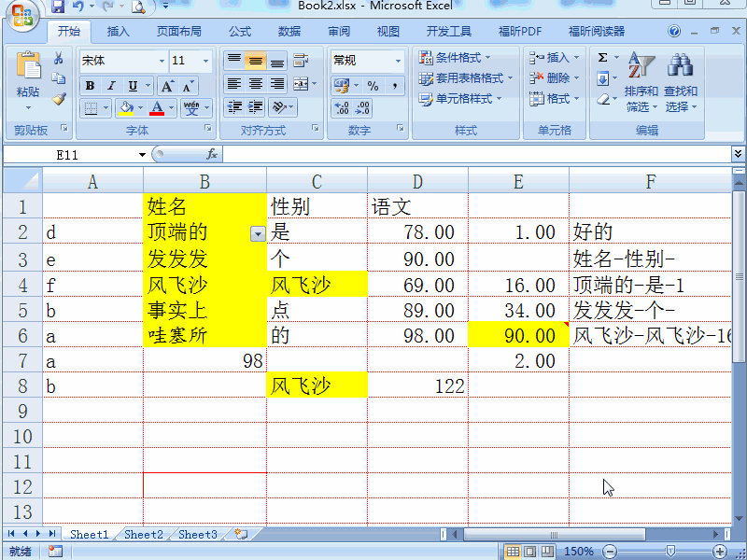Toggle Bold formatting
This screenshot has height=560, width=747.
click(90, 86)
